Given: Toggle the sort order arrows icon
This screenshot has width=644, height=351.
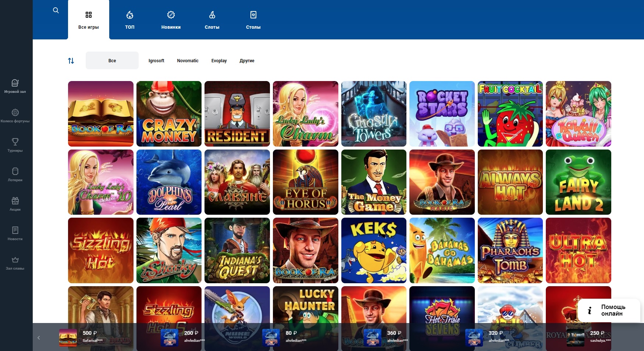Looking at the screenshot, I should tap(71, 61).
